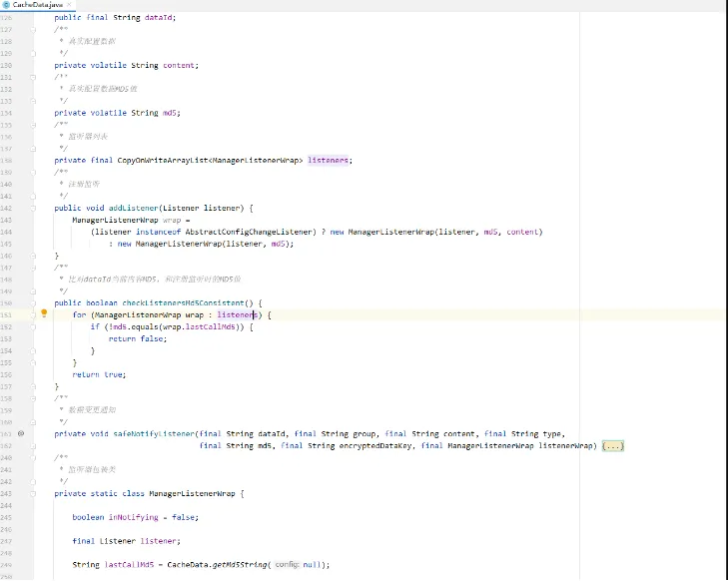Click the light bulb intention icon
The image size is (728, 581).
click(x=44, y=313)
